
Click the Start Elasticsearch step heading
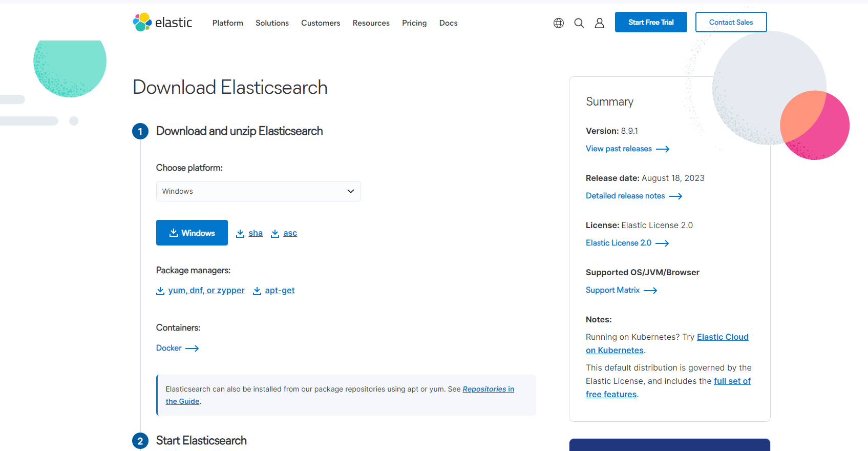click(x=201, y=441)
